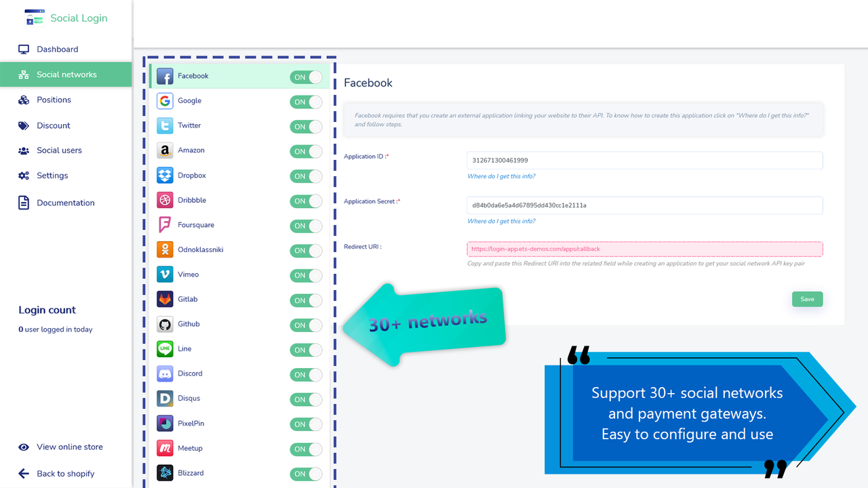
Task: Disable the Vimeo login toggle
Action: (x=306, y=275)
